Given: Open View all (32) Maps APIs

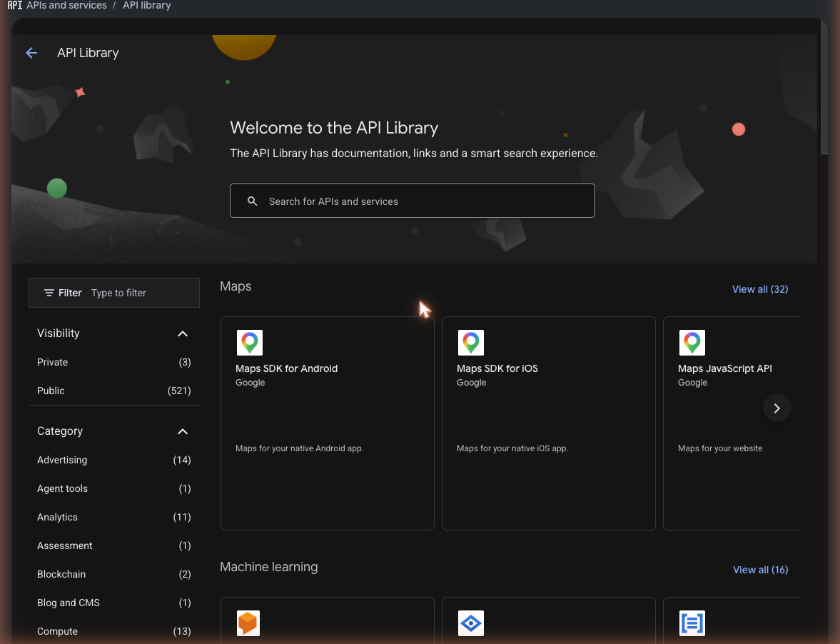Looking at the screenshot, I should (759, 289).
